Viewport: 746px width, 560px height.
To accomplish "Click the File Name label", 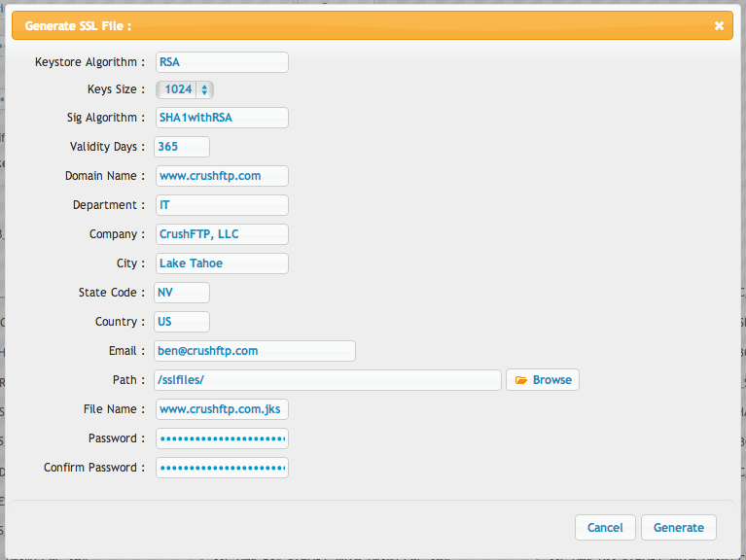I will pos(114,409).
